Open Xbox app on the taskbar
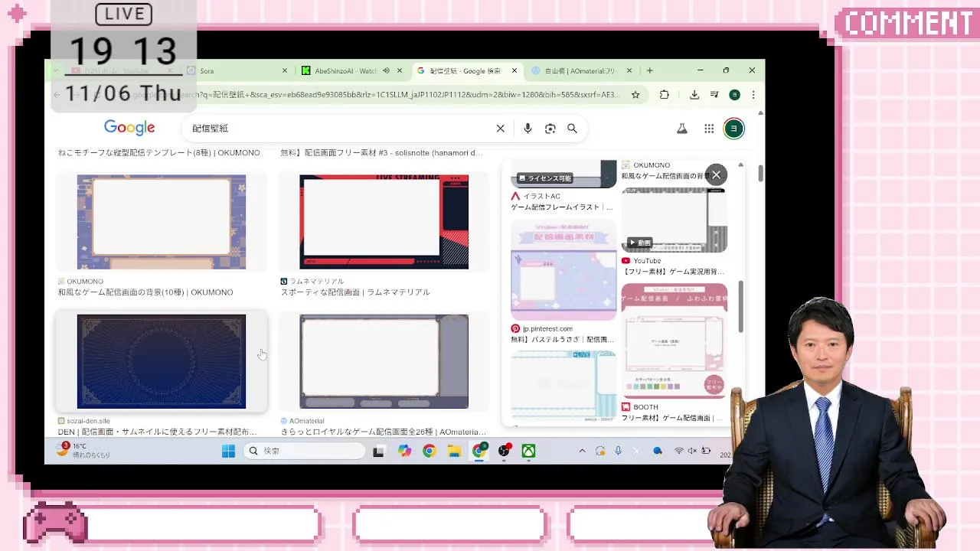The width and height of the screenshot is (980, 551). click(x=528, y=452)
